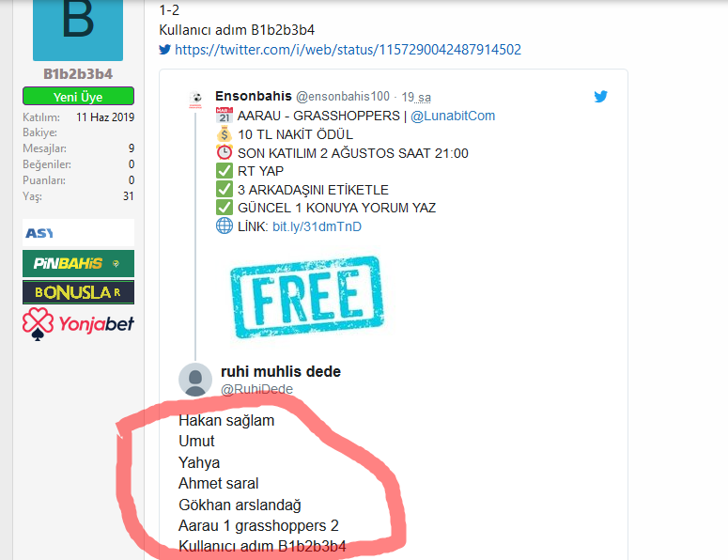This screenshot has width=728, height=560.
Task: Open the Ensonbahis account name
Action: 253,96
